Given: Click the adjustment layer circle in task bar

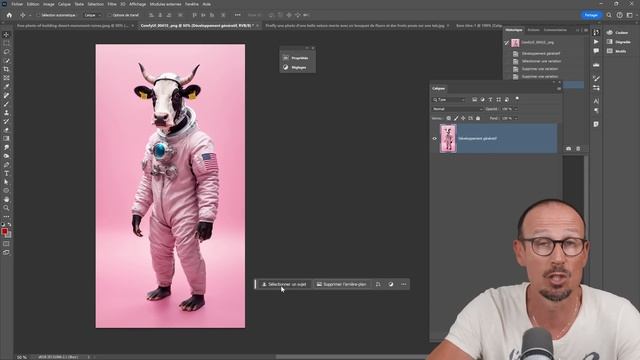Looking at the screenshot, I should (x=391, y=284).
